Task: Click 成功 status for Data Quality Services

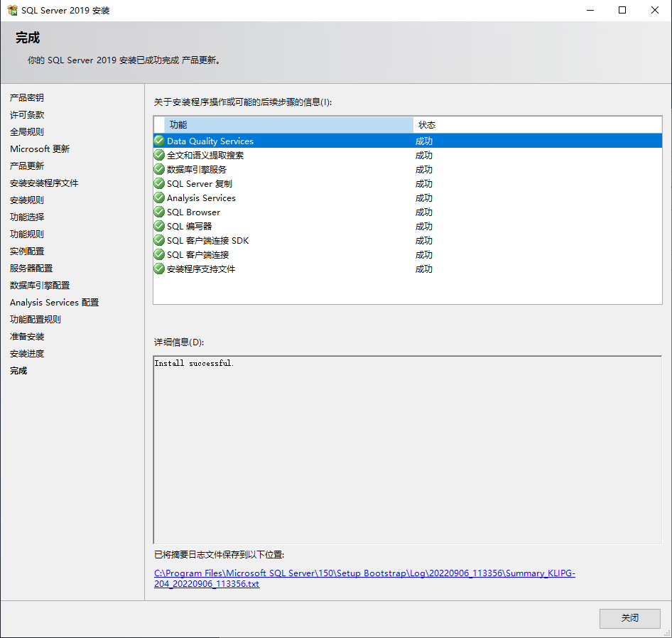Action: [x=424, y=141]
